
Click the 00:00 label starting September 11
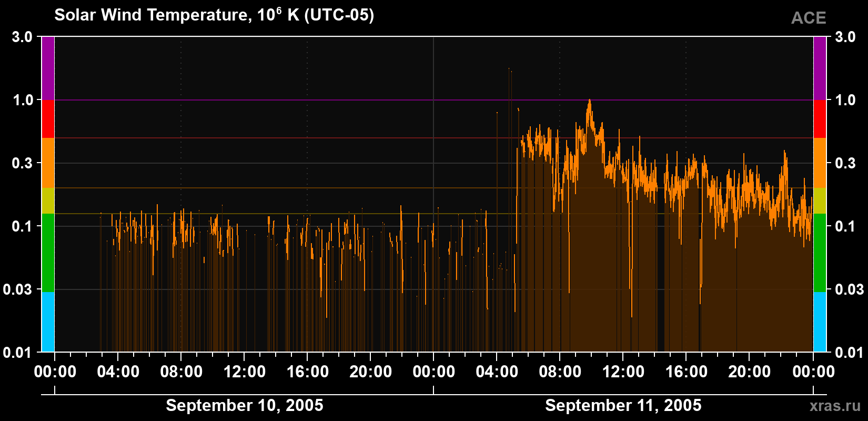[x=434, y=372]
